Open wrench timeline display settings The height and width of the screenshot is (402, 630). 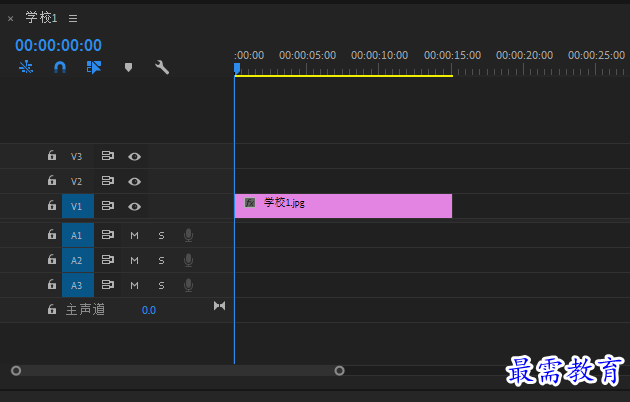point(162,67)
